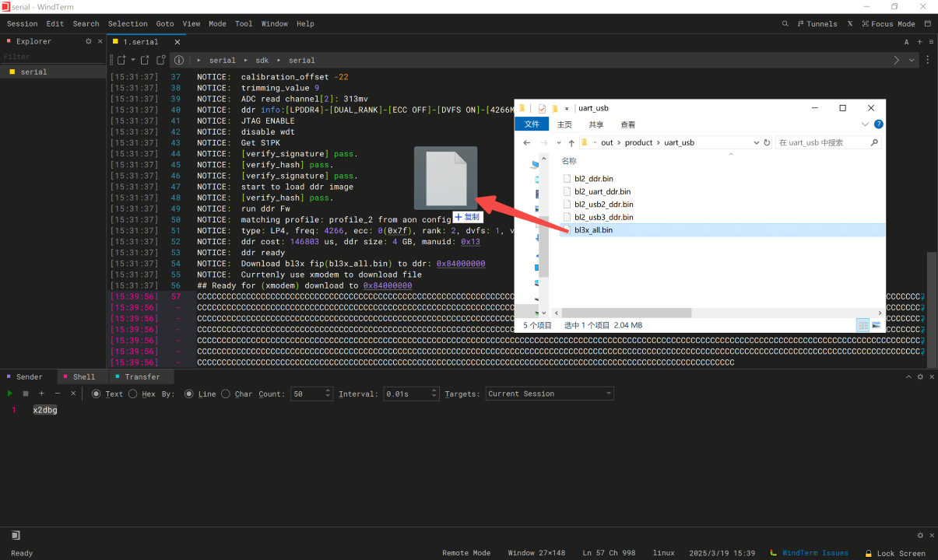This screenshot has width=938, height=560.
Task: Open the 查看 ribbon tab in file window
Action: point(627,124)
